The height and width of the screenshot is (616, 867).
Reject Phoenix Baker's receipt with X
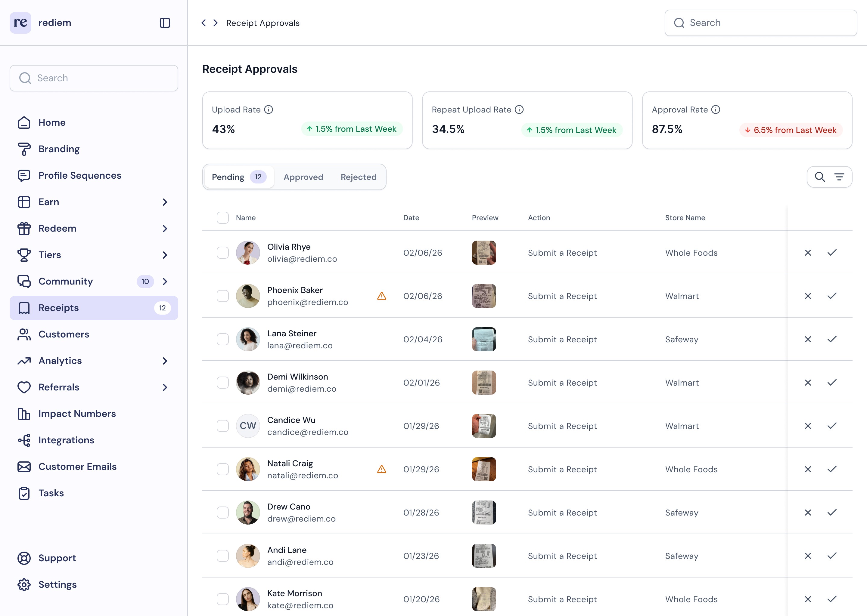(808, 296)
